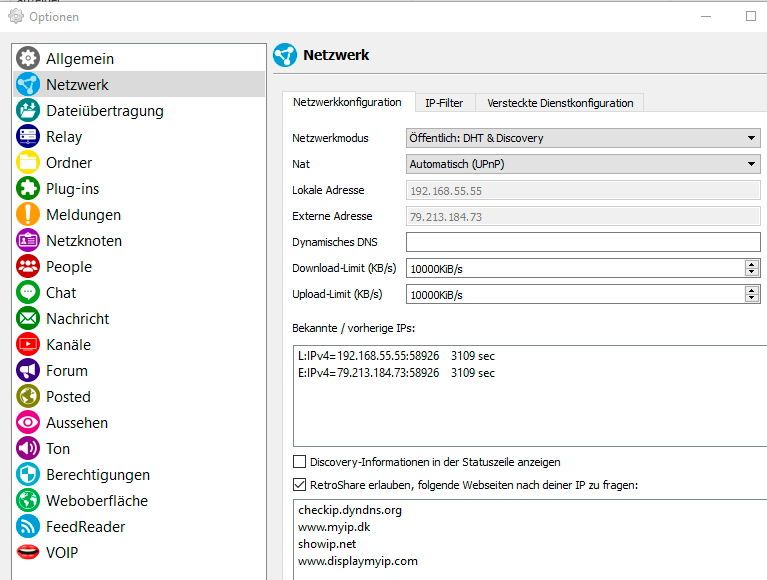Open the Allgemein settings gear icon
Screen dimensions: 767x580
pyautogui.click(x=28, y=58)
